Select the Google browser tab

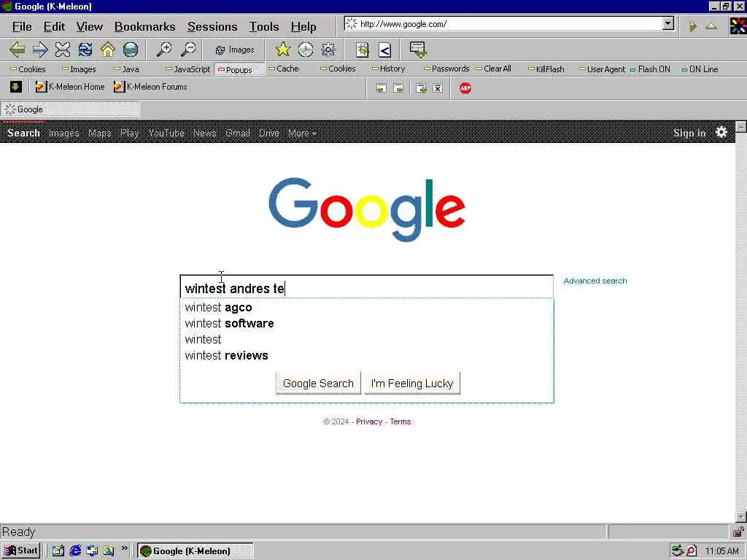point(70,109)
